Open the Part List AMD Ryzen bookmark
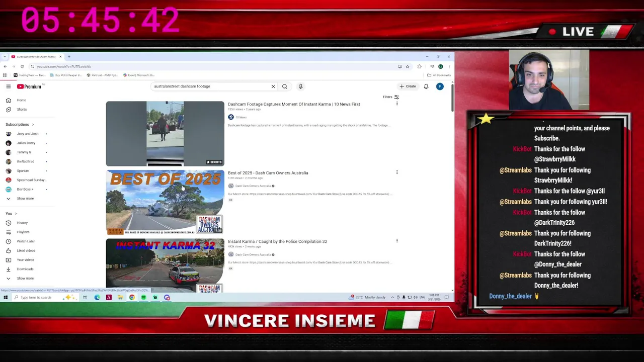Screen dimensions: 644x362 102,75
